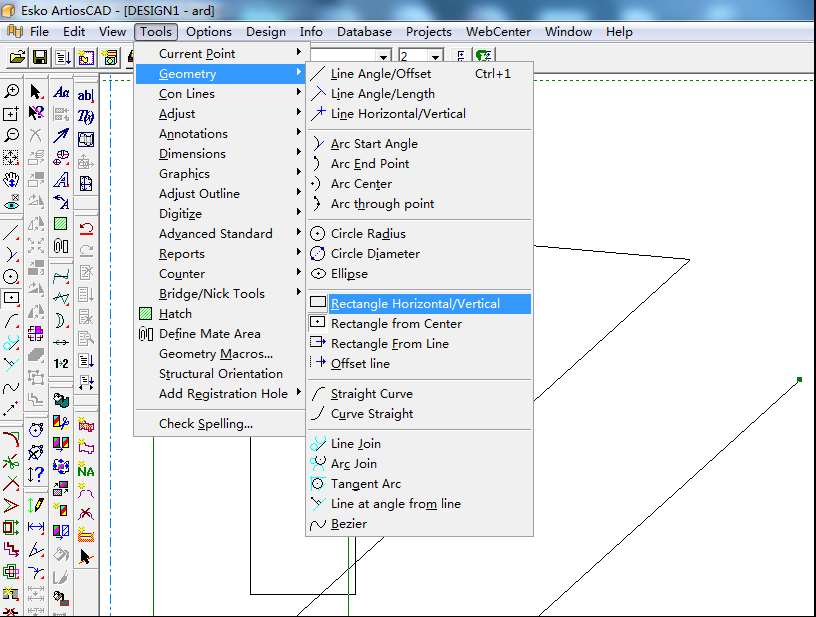The width and height of the screenshot is (816, 617).
Task: Choose Rectangle Horizontal/Vertical menu item
Action: (x=415, y=304)
